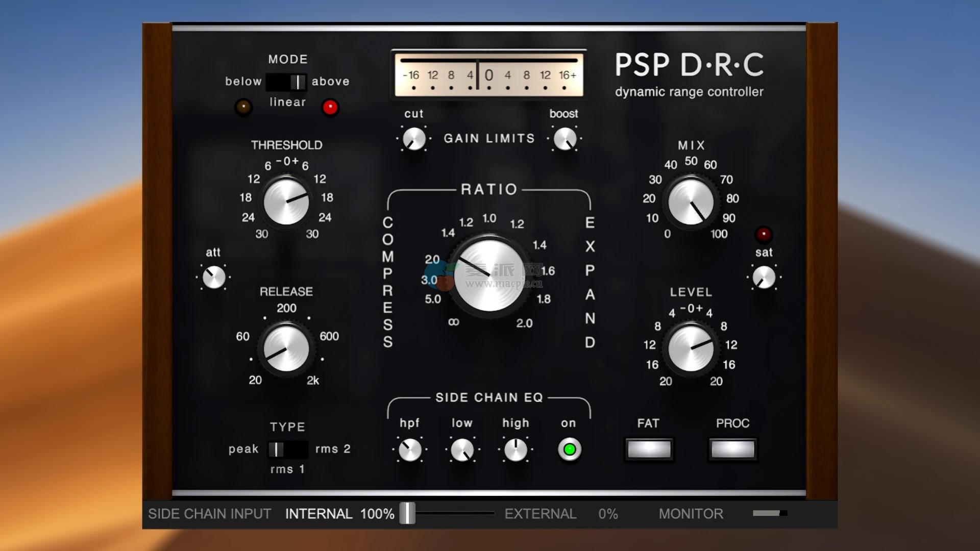This screenshot has width=980, height=551.
Task: Click the amber below-mode LED
Action: (243, 107)
